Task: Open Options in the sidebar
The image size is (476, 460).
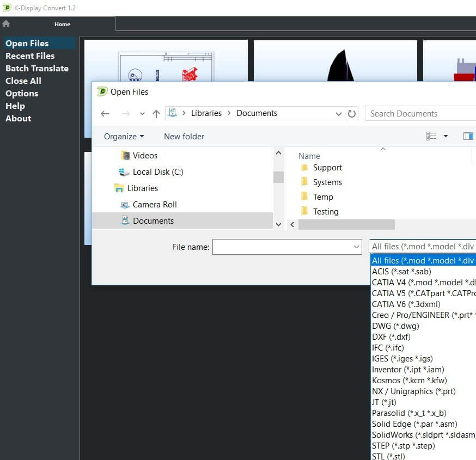Action: (22, 94)
